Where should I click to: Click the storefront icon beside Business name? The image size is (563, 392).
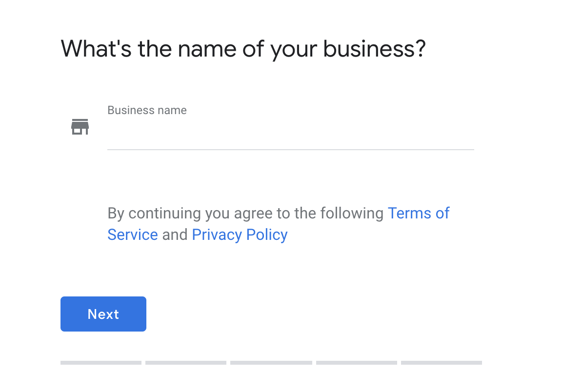click(80, 127)
